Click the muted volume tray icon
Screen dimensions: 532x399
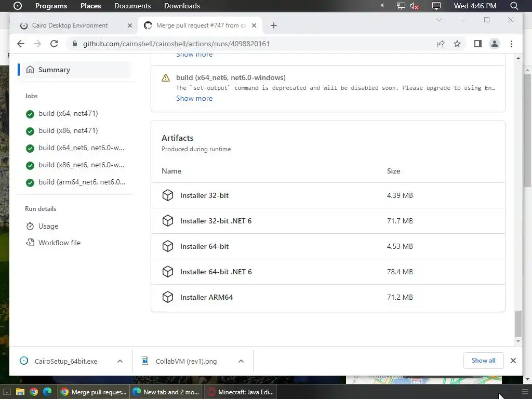[x=414, y=6]
